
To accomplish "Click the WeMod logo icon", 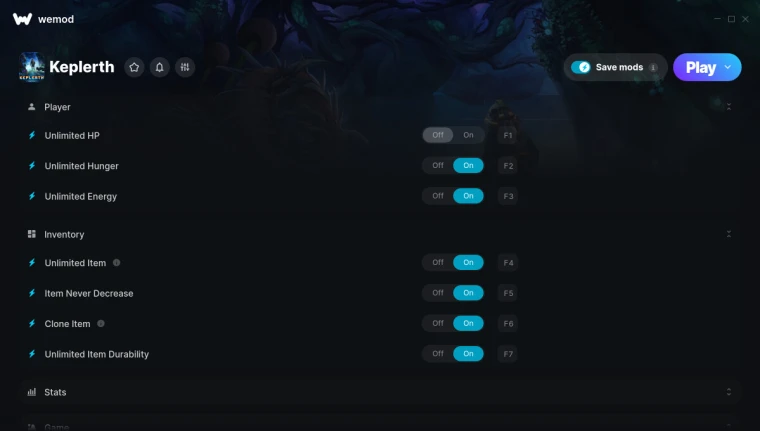I will coord(22,19).
